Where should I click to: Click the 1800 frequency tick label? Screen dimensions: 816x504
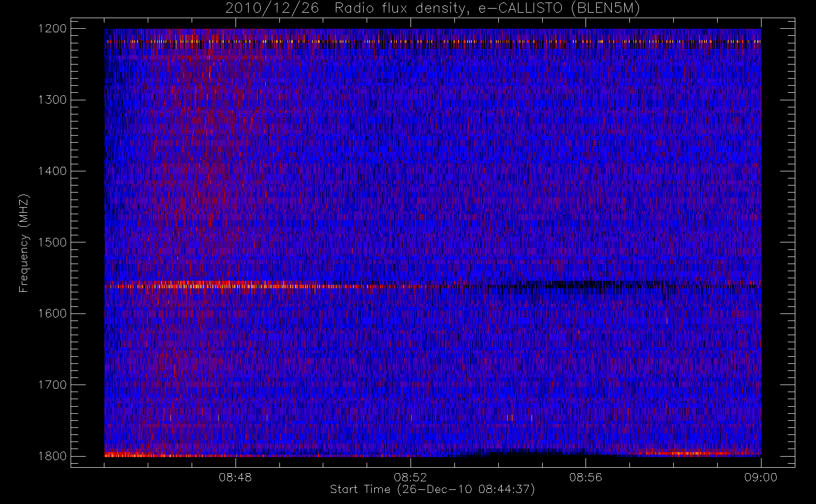click(x=52, y=456)
